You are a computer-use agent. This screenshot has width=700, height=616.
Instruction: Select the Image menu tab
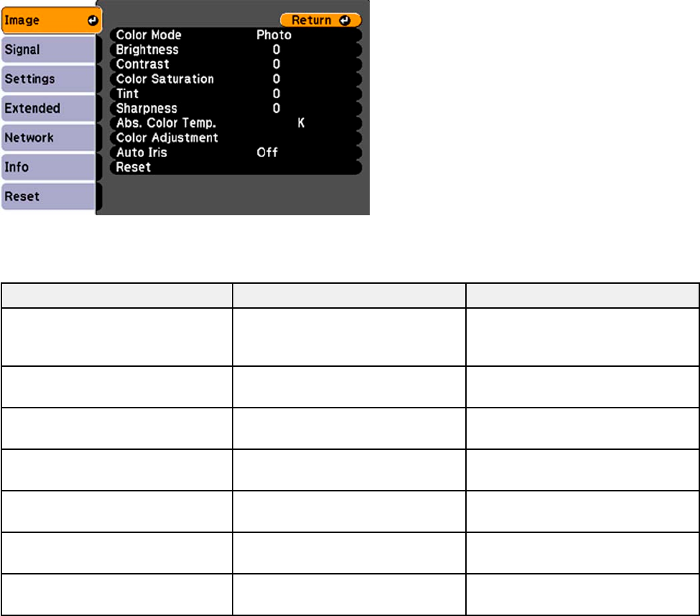click(52, 21)
